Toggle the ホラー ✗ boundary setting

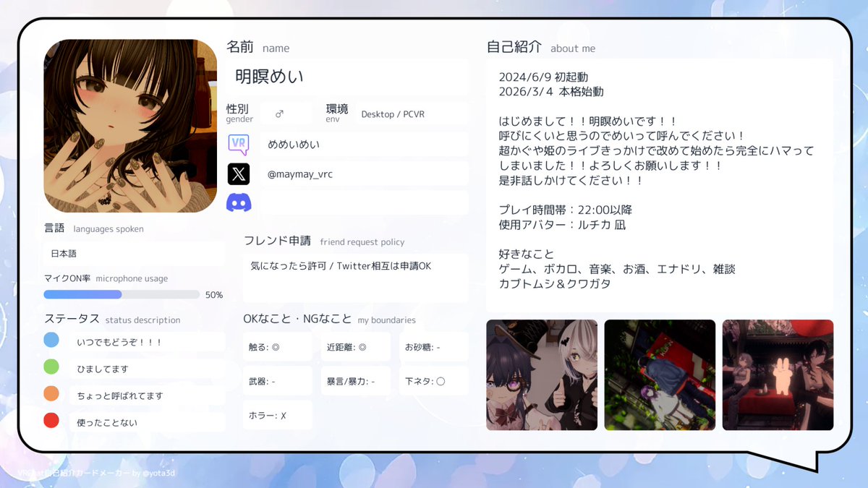pos(276,414)
